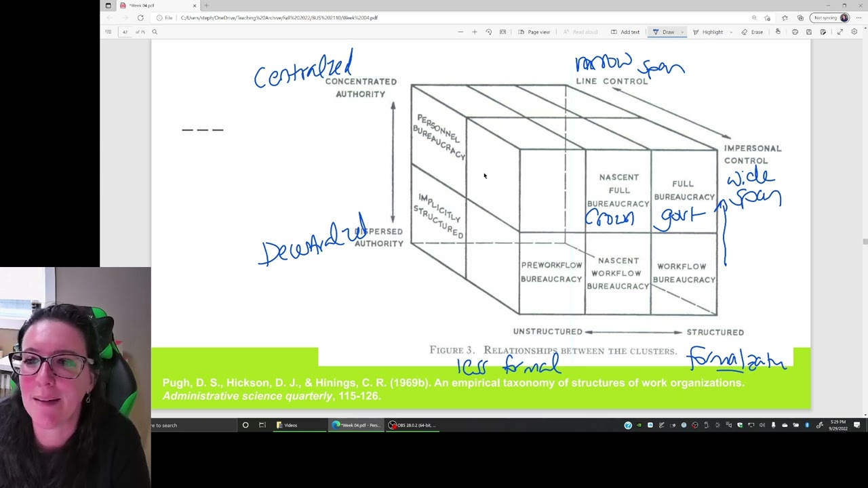
Task: Open PDF viewer settings gear
Action: pos(854,32)
